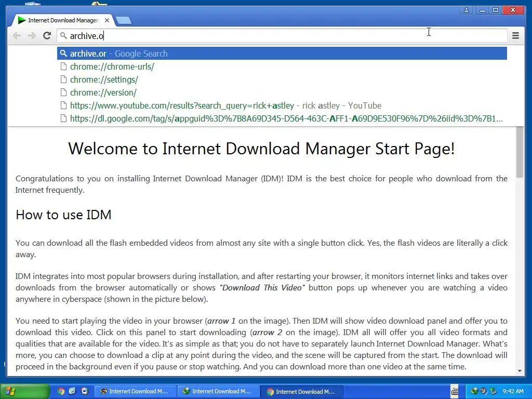Select the chrome://settings/ suggestion
The height and width of the screenshot is (399, 532).
tap(282, 79)
